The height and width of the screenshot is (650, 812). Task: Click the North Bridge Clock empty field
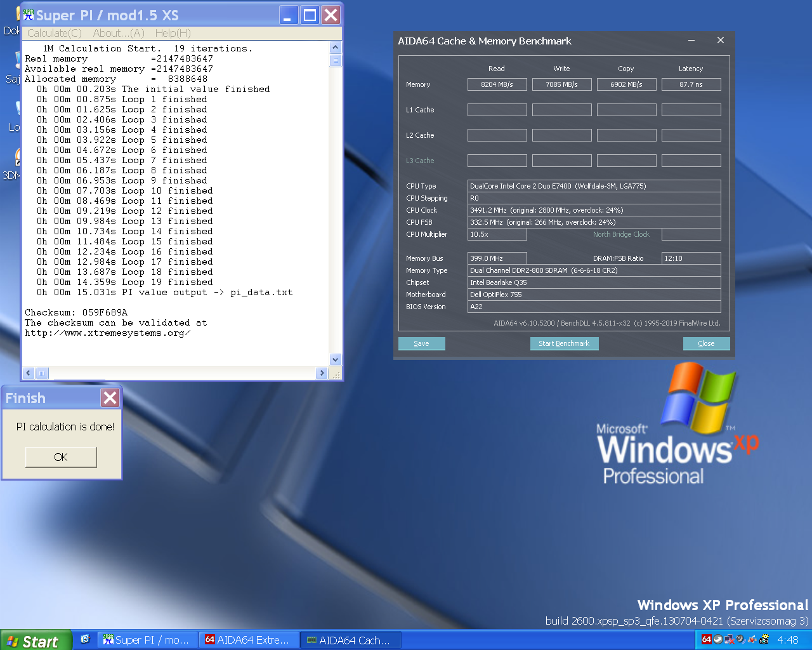(x=691, y=234)
